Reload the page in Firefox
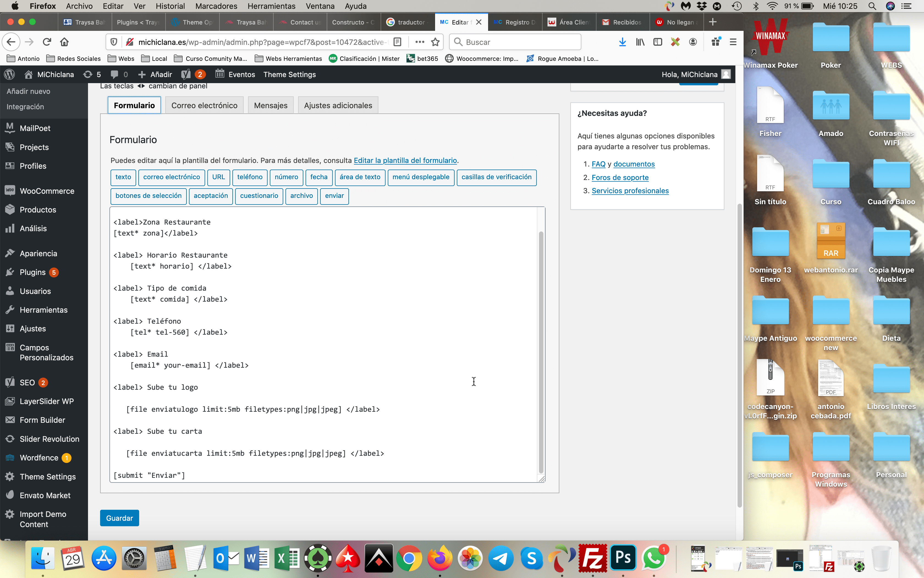 point(47,42)
